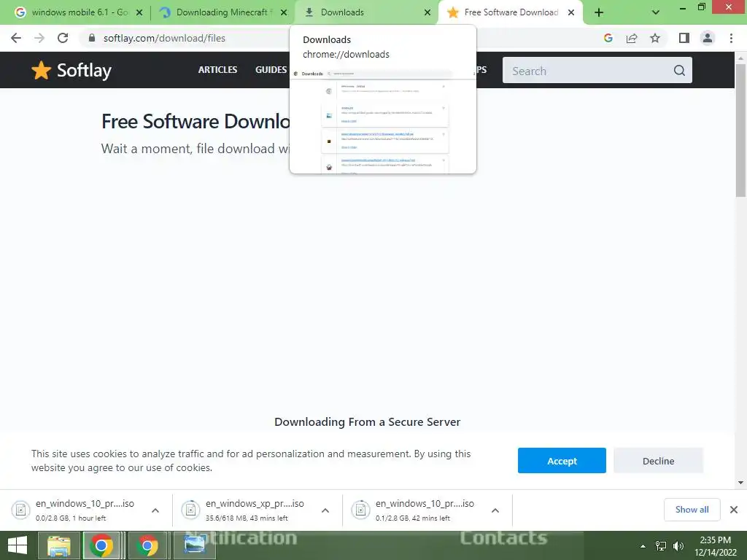Go back using the browser back arrow
Screen dimensions: 747x560
point(16,38)
